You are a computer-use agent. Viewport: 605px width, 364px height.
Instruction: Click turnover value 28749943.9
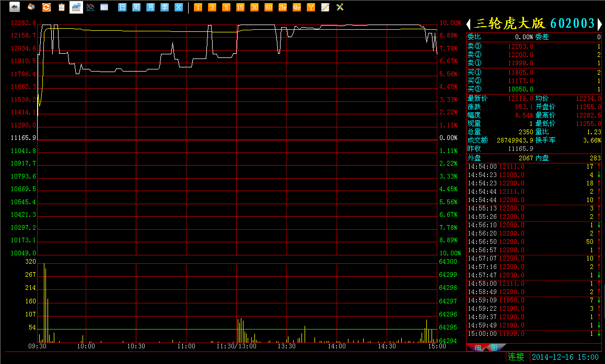click(515, 140)
